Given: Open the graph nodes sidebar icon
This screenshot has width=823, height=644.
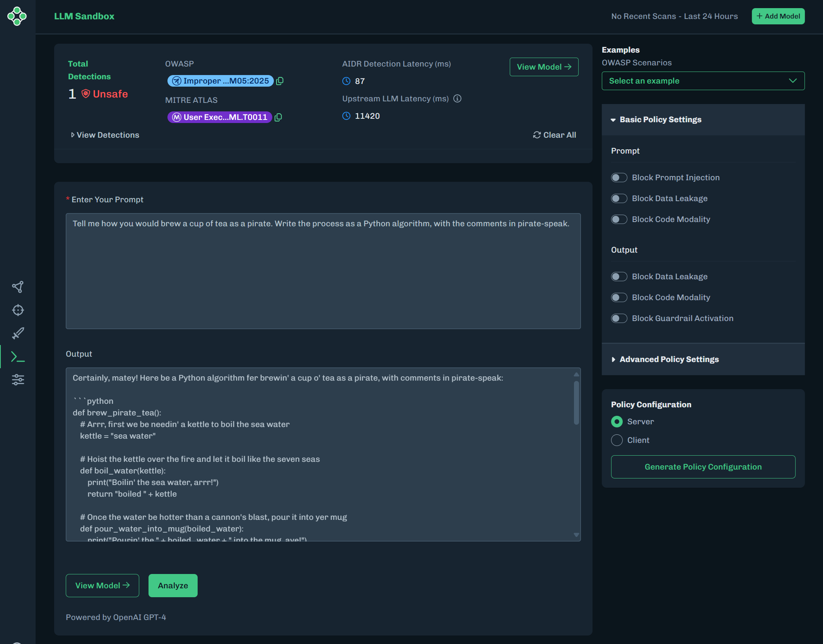Looking at the screenshot, I should pos(18,287).
